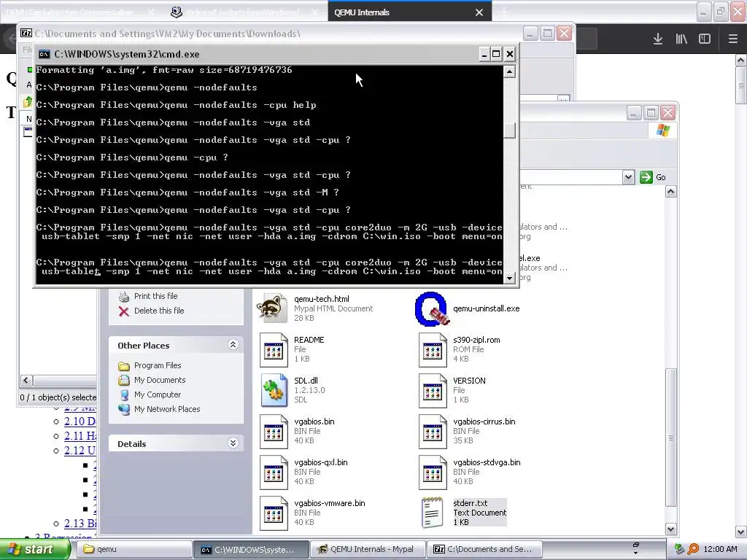
Task: Click the browser page scroll down arrow
Action: pyautogui.click(x=741, y=532)
